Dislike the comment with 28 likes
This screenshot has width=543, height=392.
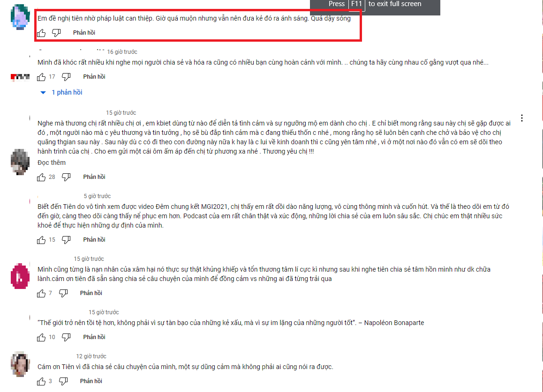(x=66, y=177)
